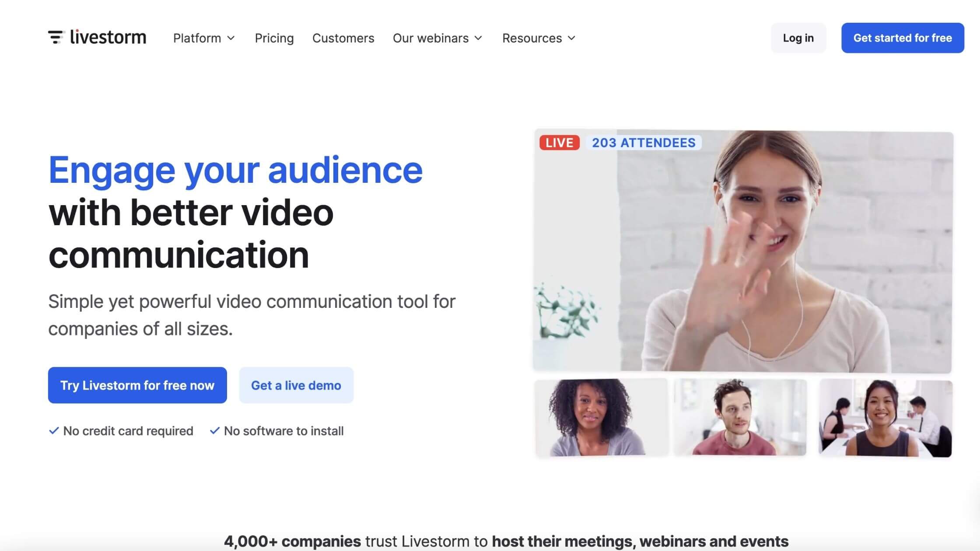Viewport: 980px width, 551px height.
Task: Click the Livestorm logo icon
Action: coord(56,37)
